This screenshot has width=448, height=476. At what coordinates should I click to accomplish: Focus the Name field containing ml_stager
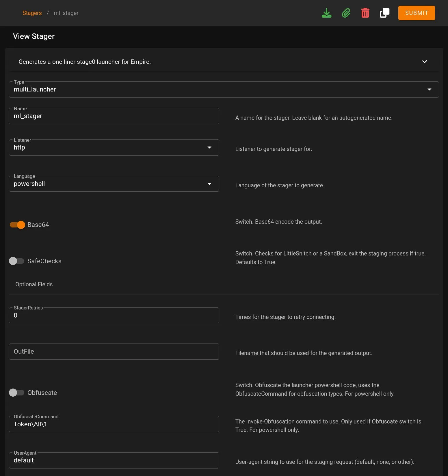pyautogui.click(x=114, y=116)
